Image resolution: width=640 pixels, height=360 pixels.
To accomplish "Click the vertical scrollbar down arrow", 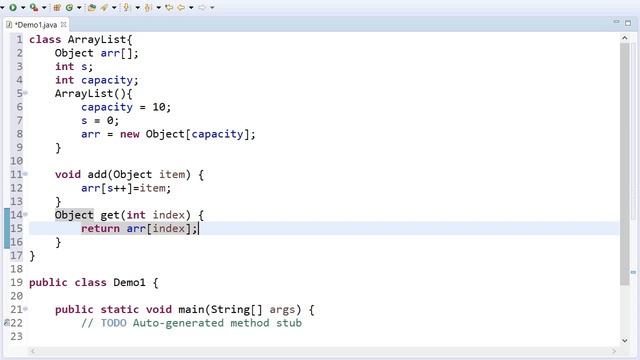I will point(624,340).
